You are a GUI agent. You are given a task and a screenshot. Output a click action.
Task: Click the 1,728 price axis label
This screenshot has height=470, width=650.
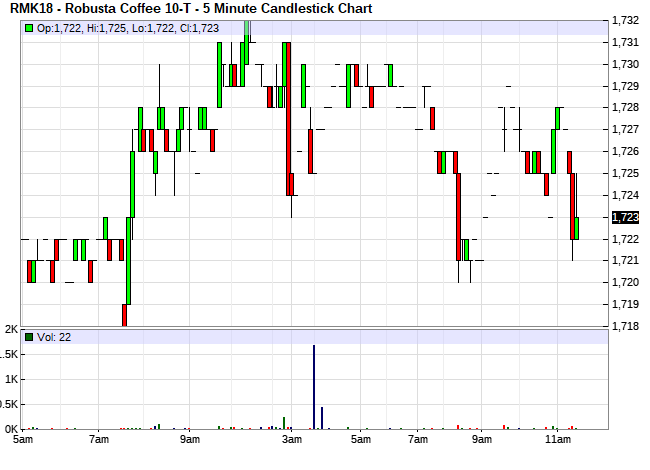click(626, 107)
